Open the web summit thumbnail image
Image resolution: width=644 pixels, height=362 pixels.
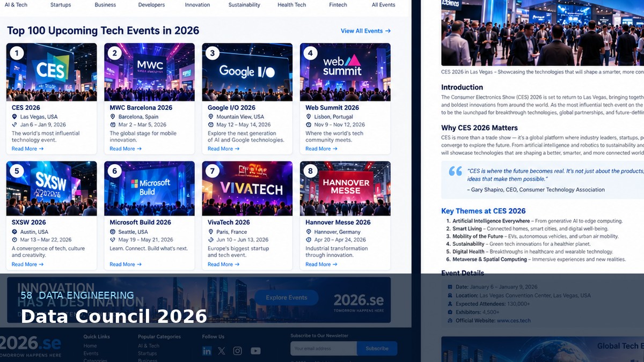tap(345, 72)
